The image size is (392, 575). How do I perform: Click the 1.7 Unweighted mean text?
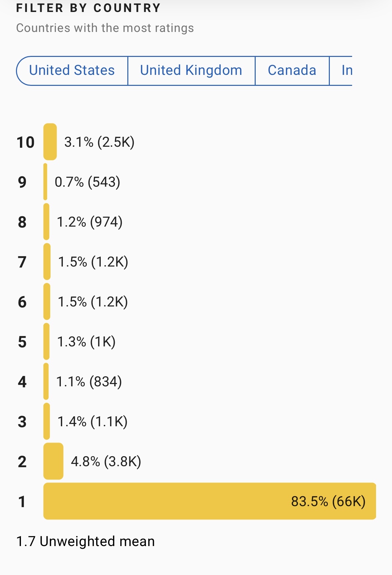point(85,541)
